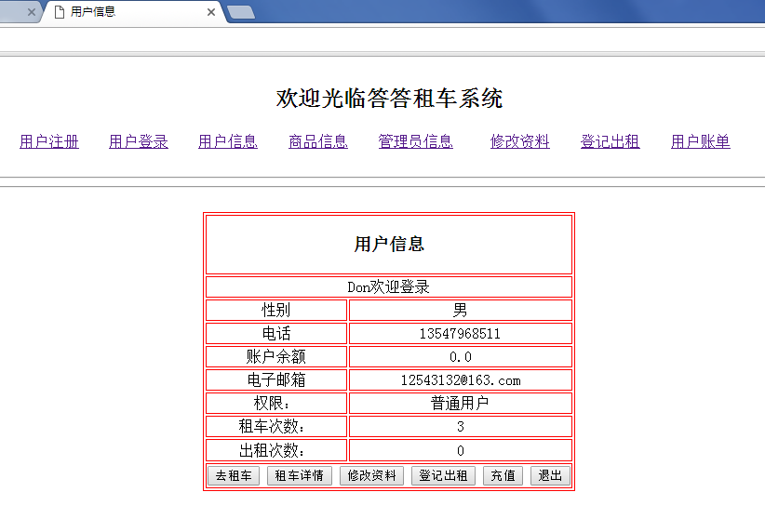Open the 用户账单 link
This screenshot has width=765, height=532.
pos(701,142)
